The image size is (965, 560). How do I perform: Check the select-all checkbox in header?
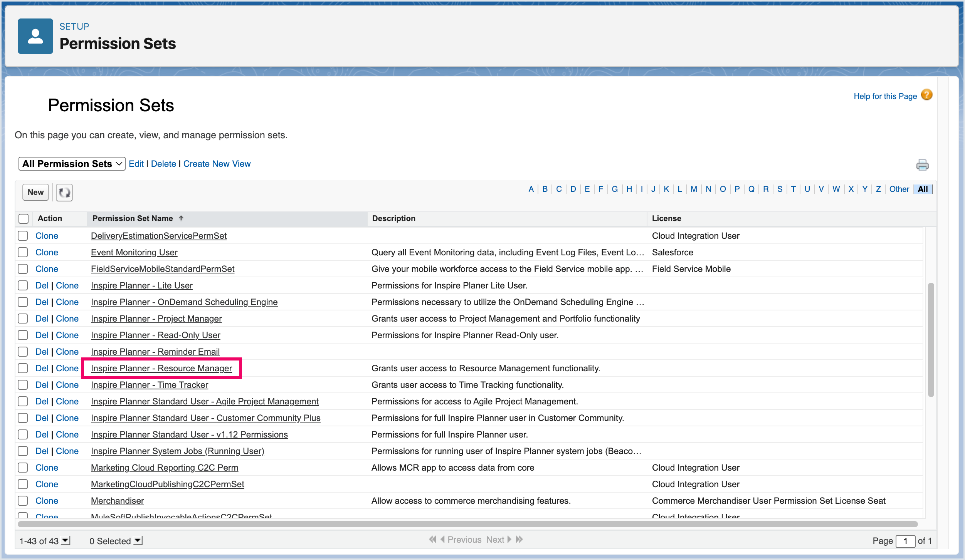point(24,218)
